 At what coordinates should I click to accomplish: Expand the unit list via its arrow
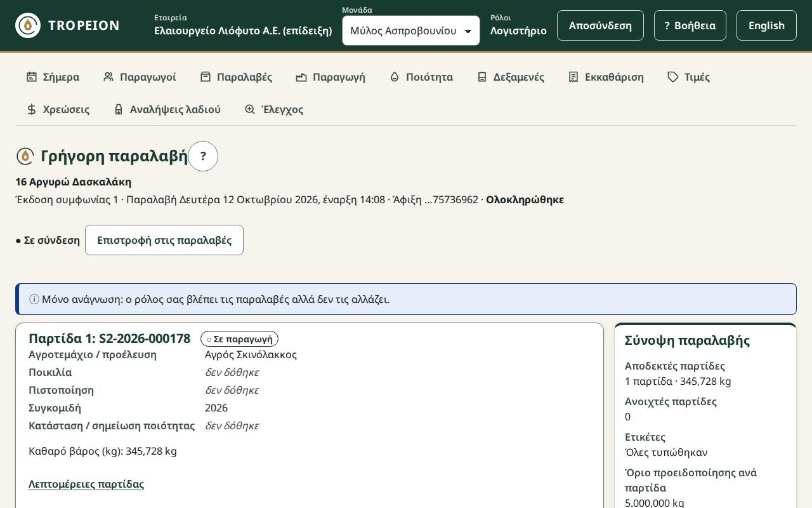468,31
